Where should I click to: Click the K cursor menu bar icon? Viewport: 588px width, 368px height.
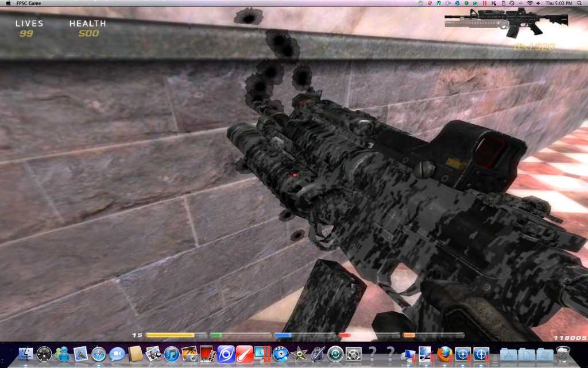pos(494,3)
